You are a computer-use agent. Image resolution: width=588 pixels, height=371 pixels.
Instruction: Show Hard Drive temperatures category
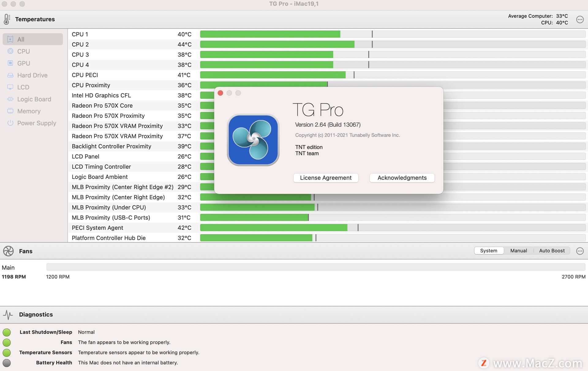32,75
